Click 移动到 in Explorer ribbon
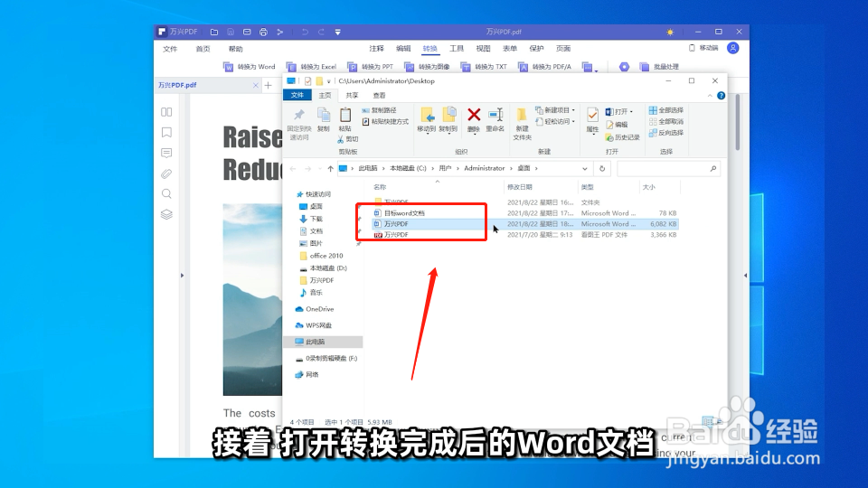Viewport: 868px width, 488px height. pyautogui.click(x=427, y=120)
